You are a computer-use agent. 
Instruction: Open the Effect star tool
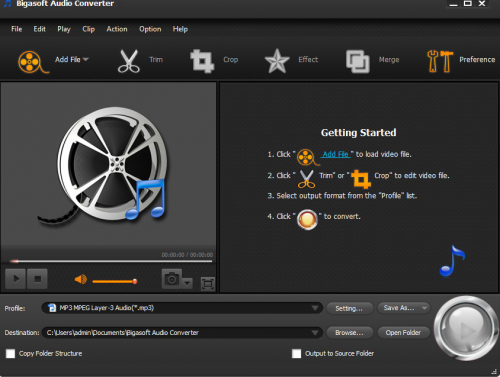coord(277,61)
